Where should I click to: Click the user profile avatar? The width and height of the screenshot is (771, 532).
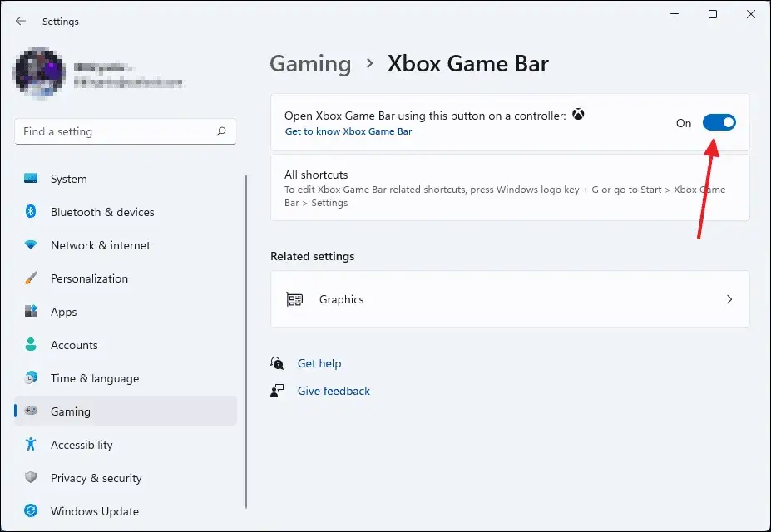click(x=39, y=72)
